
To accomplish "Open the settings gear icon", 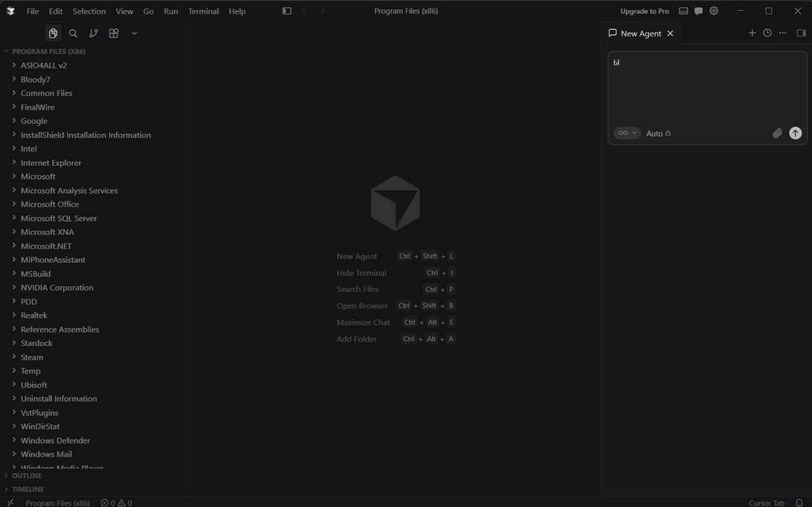I will point(714,11).
